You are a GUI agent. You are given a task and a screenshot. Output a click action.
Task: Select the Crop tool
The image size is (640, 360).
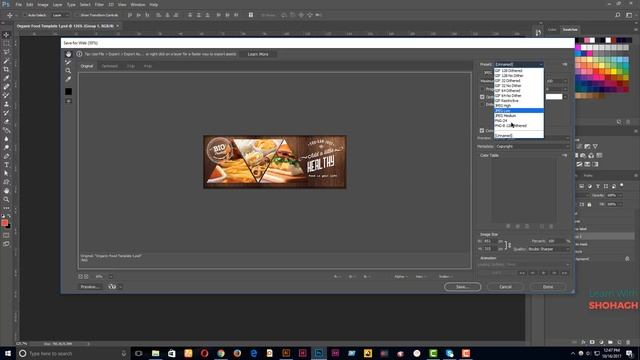pos(6,69)
